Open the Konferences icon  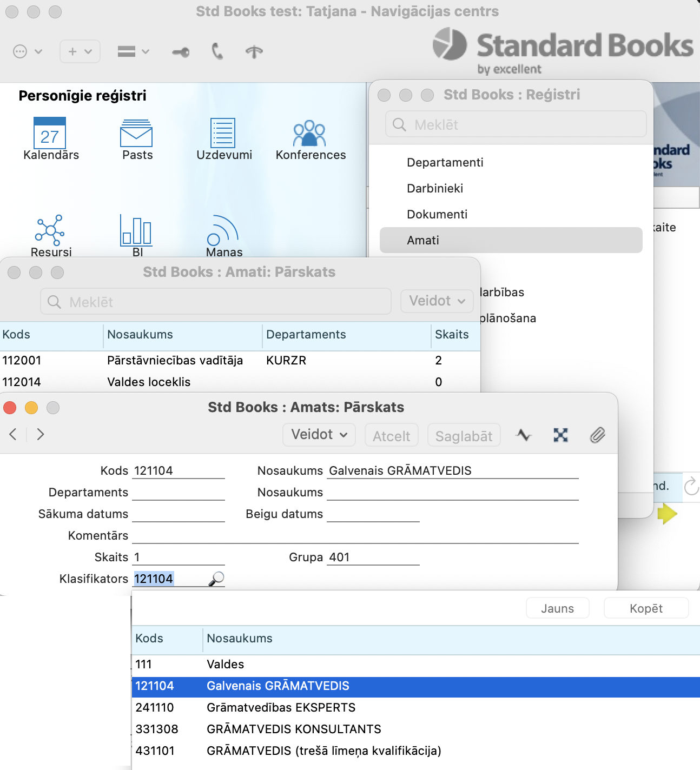309,133
